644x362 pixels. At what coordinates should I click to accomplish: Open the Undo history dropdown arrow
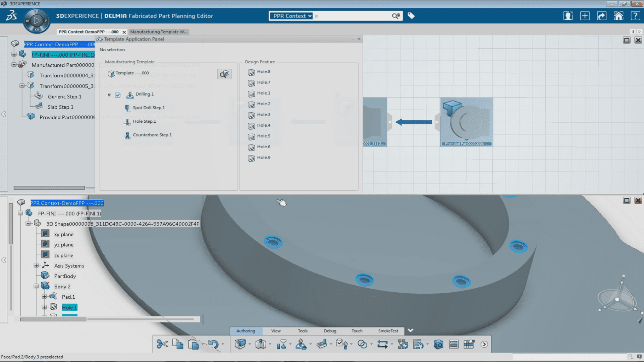[x=223, y=345]
